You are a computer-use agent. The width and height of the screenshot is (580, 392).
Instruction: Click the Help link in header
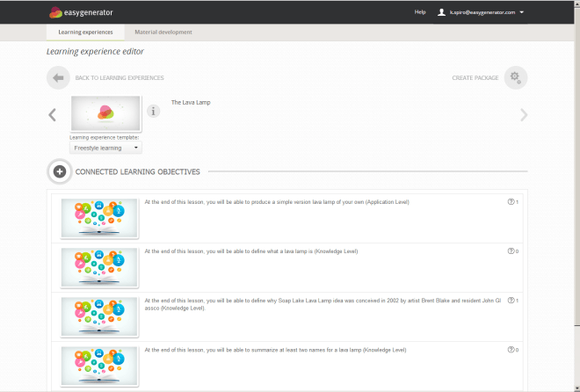tap(420, 12)
